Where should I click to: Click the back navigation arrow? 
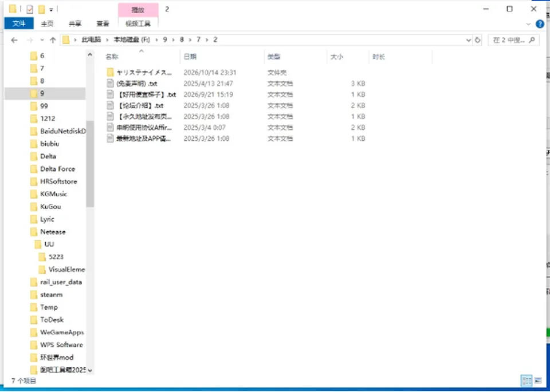(x=14, y=40)
